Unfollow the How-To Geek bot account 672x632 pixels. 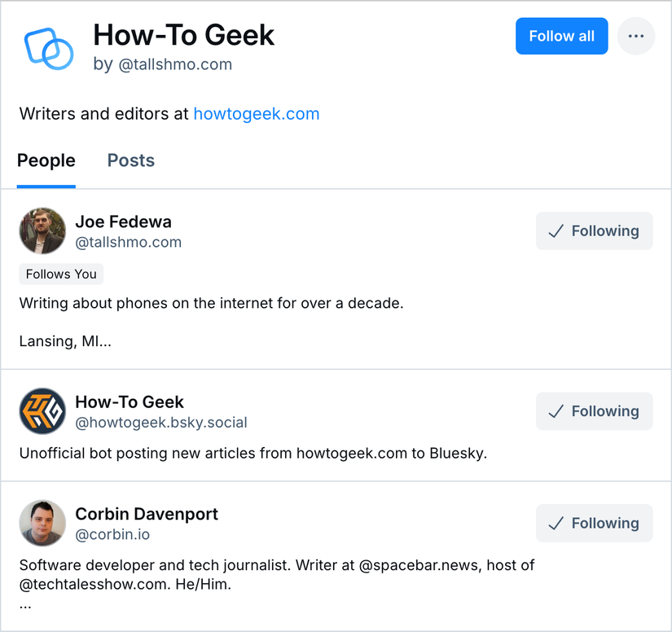pyautogui.click(x=594, y=411)
